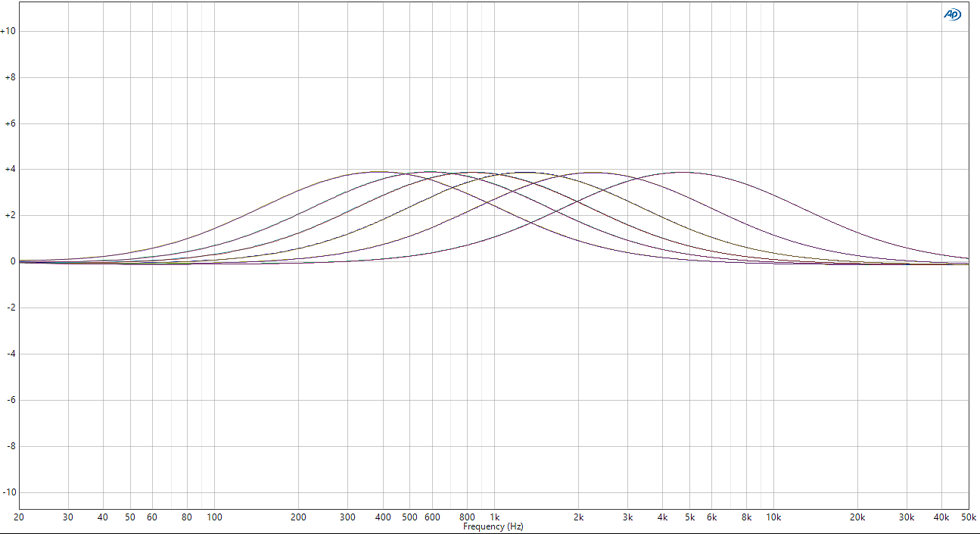Viewport: 980px width, 534px height.
Task: Select the '500' Hz frequency tick label
Action: (409, 517)
